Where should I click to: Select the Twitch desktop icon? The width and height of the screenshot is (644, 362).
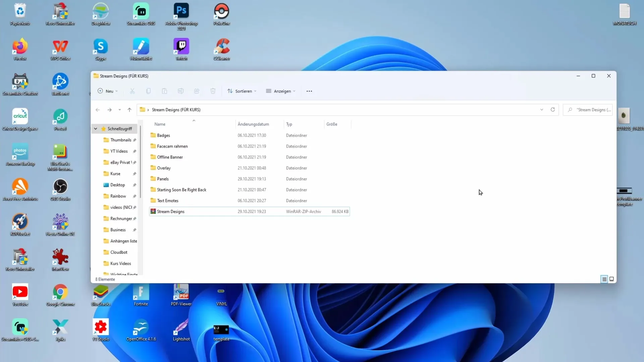(181, 49)
